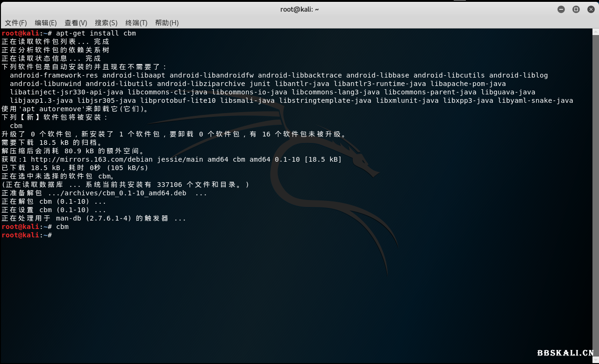Click the minimize window icon
The height and width of the screenshot is (364, 599).
tap(561, 9)
